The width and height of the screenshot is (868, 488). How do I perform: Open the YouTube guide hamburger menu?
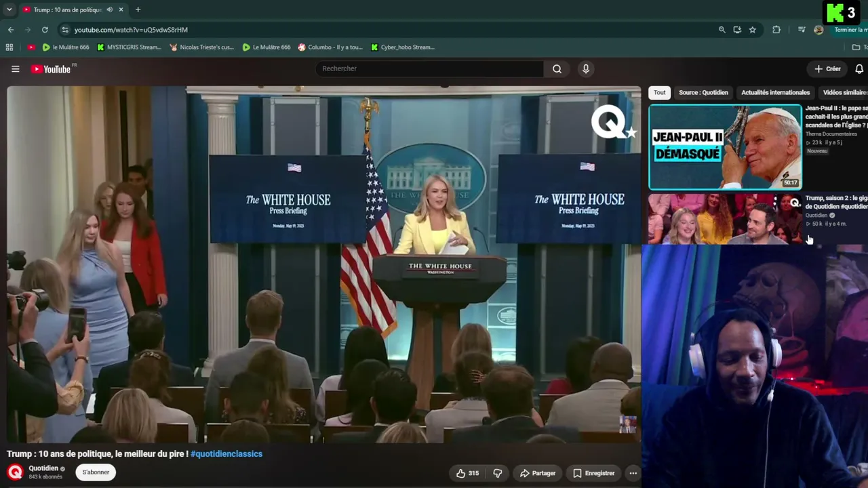15,68
